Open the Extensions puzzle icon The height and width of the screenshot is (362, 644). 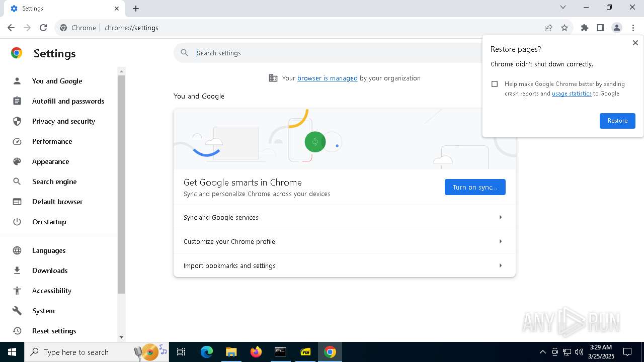(x=585, y=28)
